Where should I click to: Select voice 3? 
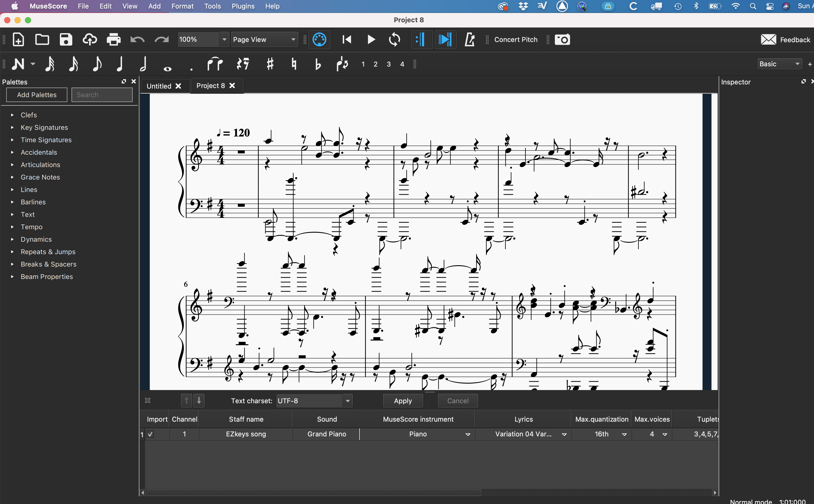389,64
